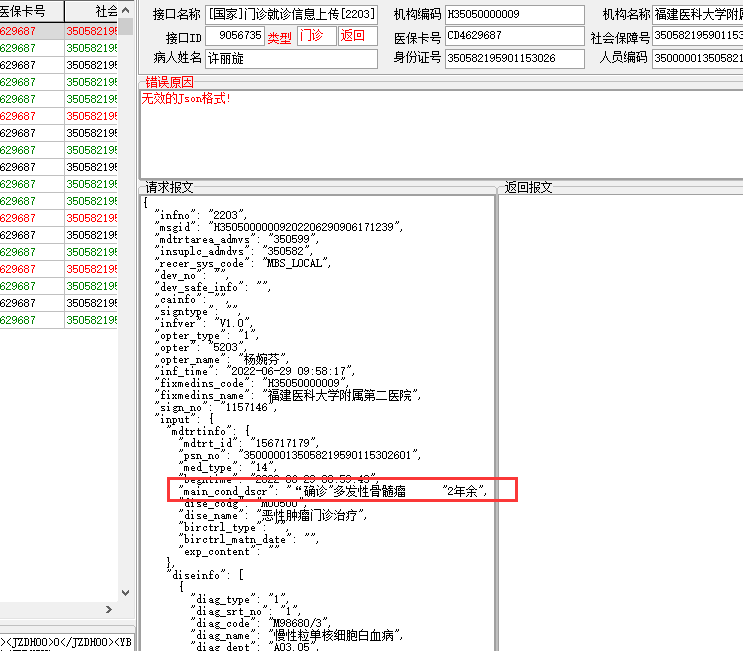Image resolution: width=743 pixels, height=651 pixels.
Task: Click the "mdtrtarea_admvs": "350599" line
Action: click(236, 239)
